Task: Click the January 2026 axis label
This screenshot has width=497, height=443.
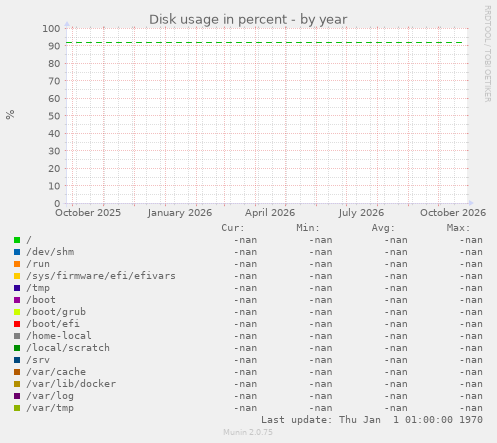Action: coord(180,213)
